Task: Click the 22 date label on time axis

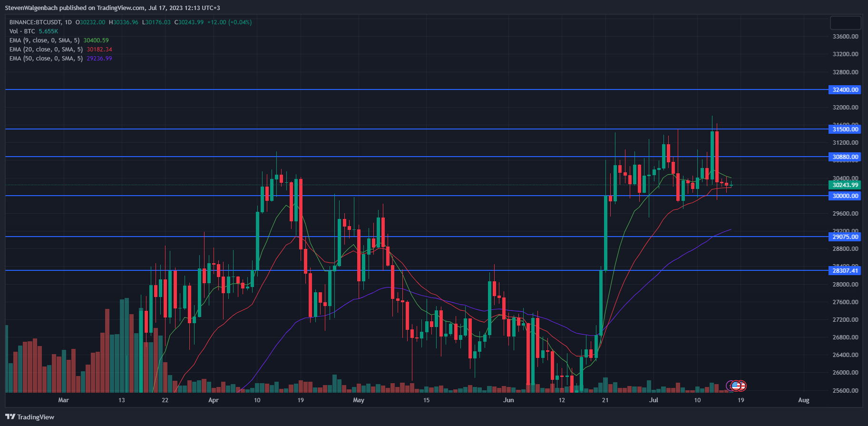Action: point(165,400)
